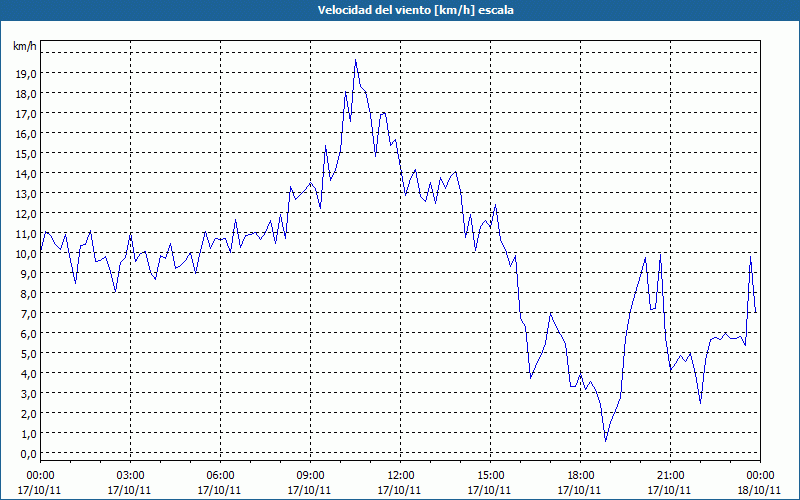
Task: Click the 15:00 time axis label
Action: 490,476
